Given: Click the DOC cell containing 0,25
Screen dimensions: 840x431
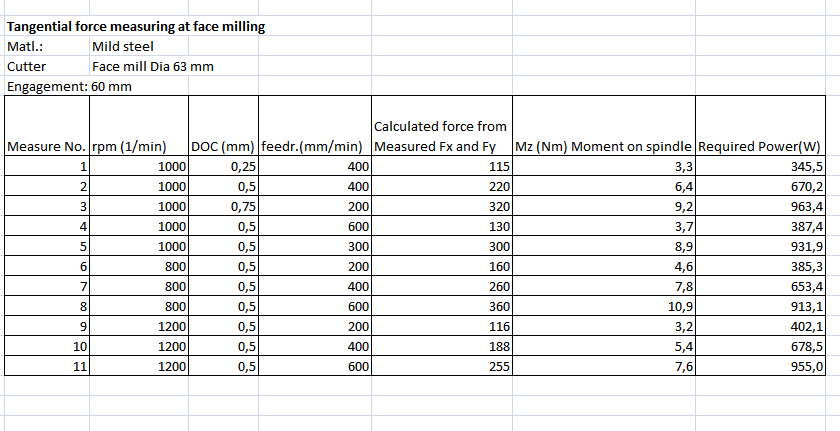Looking at the screenshot, I should click(x=223, y=167).
